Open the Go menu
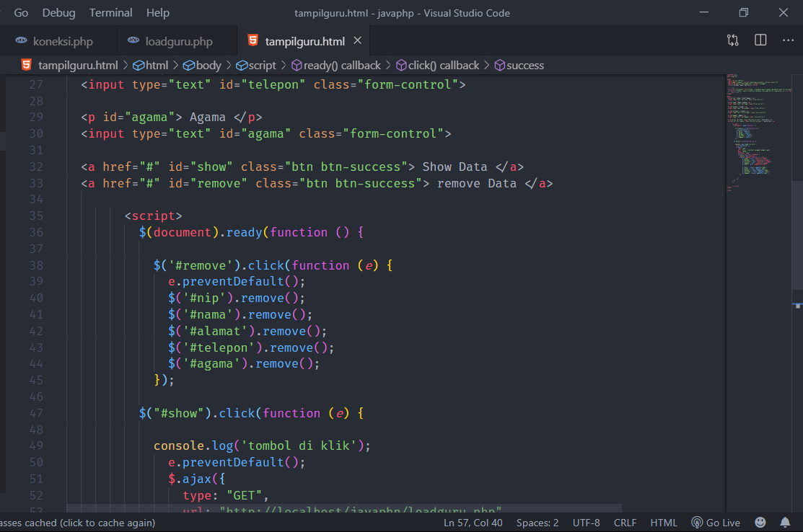 21,13
